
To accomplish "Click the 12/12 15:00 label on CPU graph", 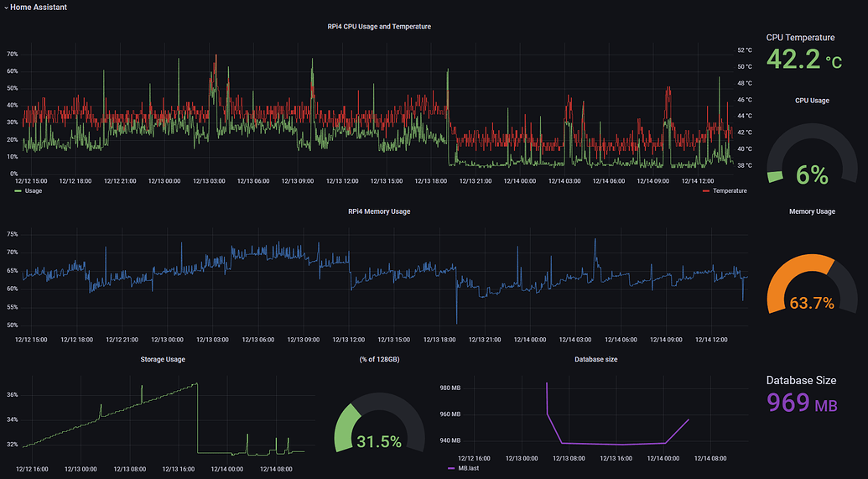I will coord(31,180).
